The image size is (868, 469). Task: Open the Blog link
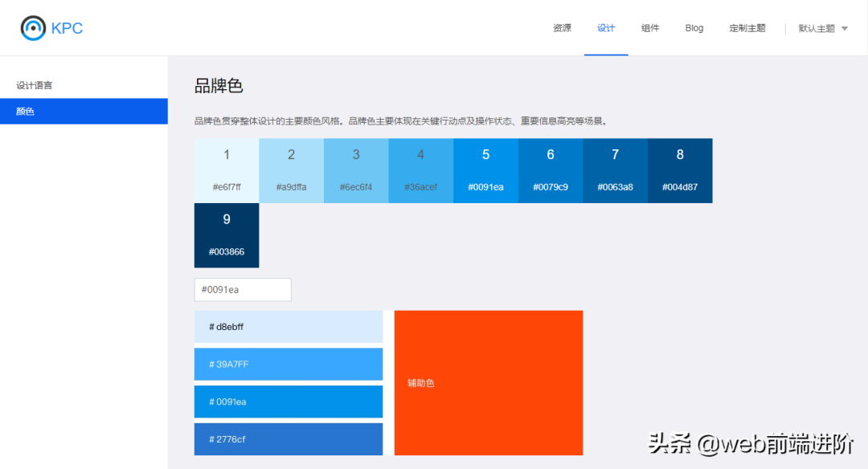click(x=694, y=28)
